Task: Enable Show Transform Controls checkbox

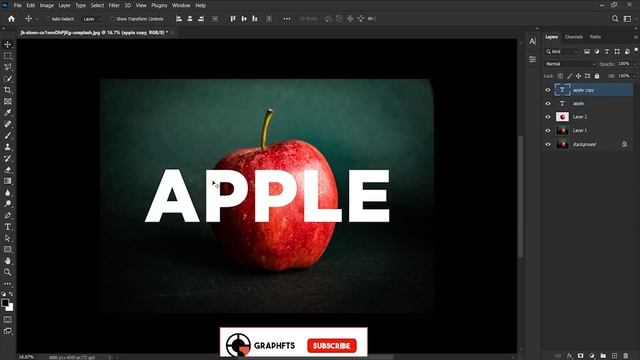Action: point(113,19)
